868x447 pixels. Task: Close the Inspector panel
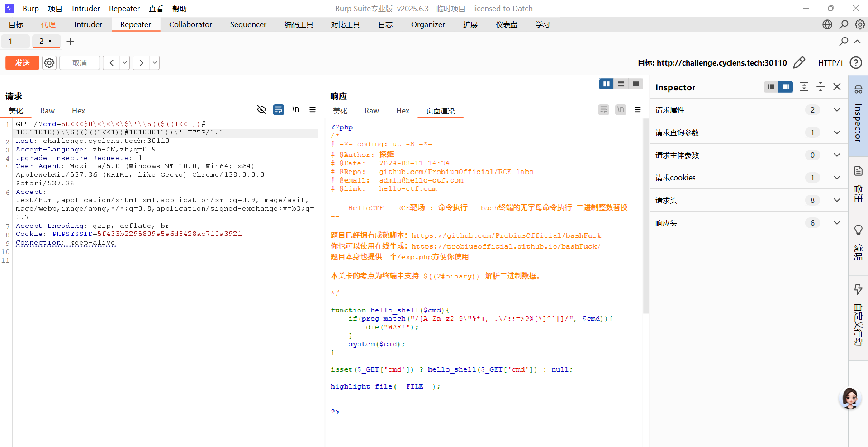pyautogui.click(x=837, y=87)
